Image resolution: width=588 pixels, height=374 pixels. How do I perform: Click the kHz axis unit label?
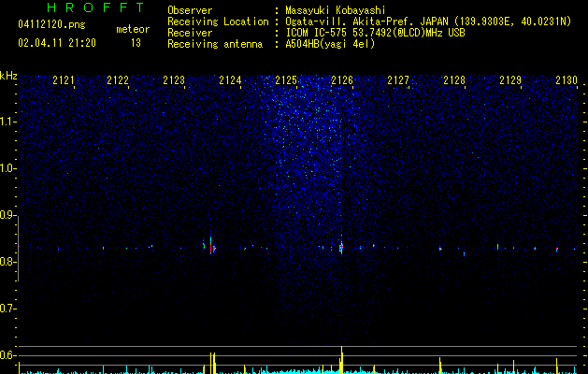pyautogui.click(x=8, y=76)
